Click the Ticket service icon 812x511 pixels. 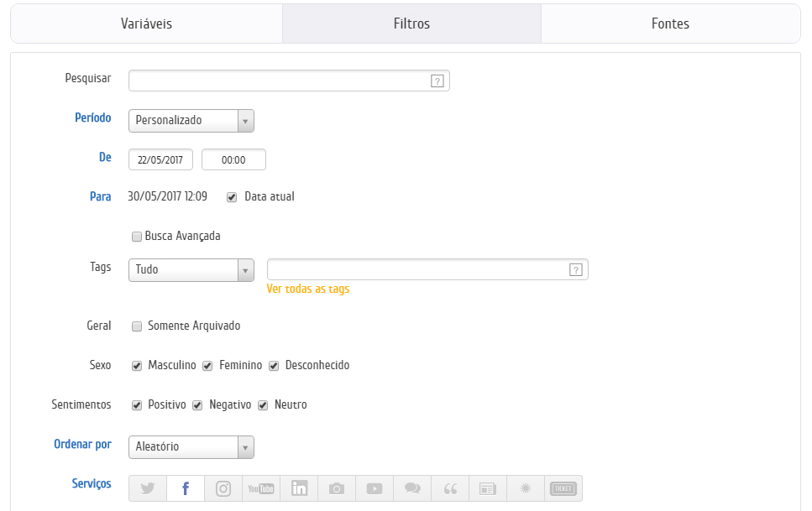pyautogui.click(x=563, y=488)
